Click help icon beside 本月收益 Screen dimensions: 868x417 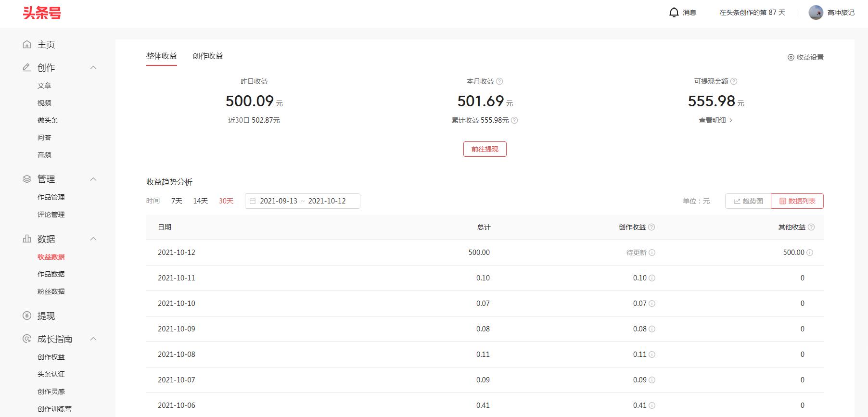click(x=499, y=81)
